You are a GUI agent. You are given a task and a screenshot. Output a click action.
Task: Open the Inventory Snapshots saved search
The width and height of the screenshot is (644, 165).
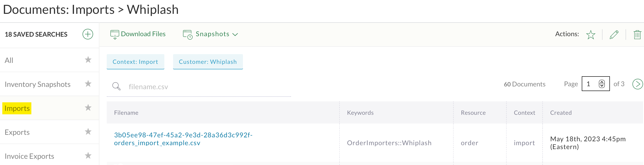[38, 85]
